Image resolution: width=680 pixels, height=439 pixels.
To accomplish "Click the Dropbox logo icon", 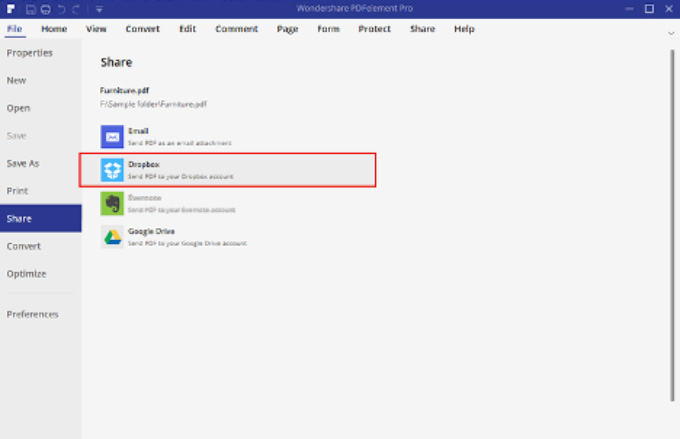I will click(112, 170).
